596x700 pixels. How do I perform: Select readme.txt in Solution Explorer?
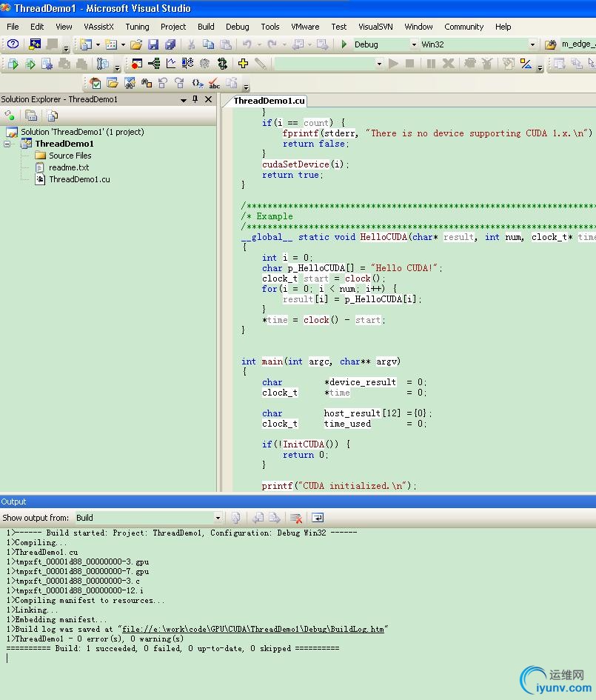69,167
